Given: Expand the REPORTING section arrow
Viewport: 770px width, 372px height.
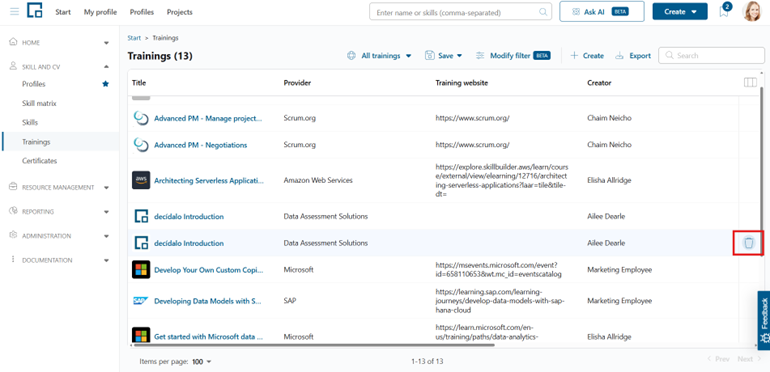Looking at the screenshot, I should 107,212.
